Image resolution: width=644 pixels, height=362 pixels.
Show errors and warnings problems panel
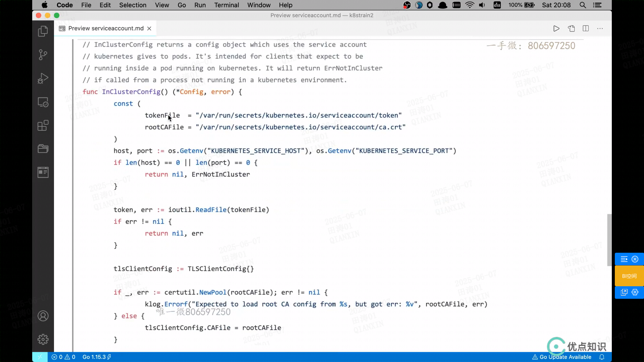point(63,357)
